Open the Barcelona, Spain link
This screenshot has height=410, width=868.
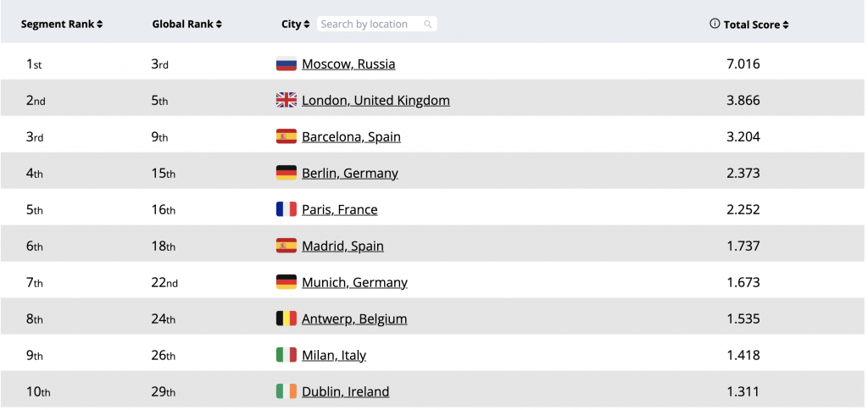(x=351, y=137)
